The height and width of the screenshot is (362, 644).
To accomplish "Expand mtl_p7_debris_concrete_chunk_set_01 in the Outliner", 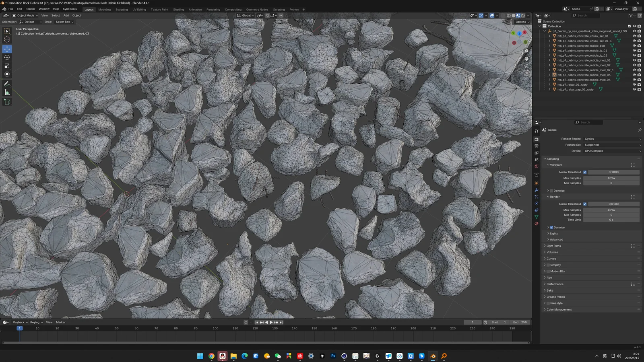I will tap(550, 35).
